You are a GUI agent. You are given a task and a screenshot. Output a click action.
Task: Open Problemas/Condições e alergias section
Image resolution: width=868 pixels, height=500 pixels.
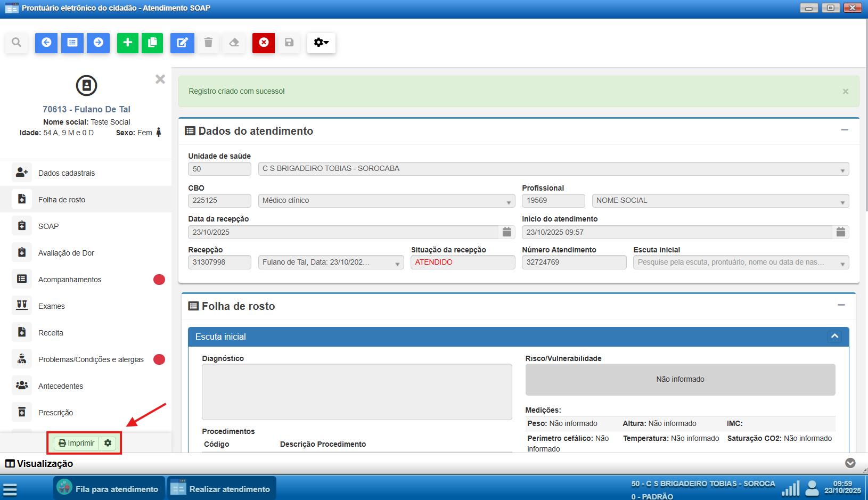91,359
